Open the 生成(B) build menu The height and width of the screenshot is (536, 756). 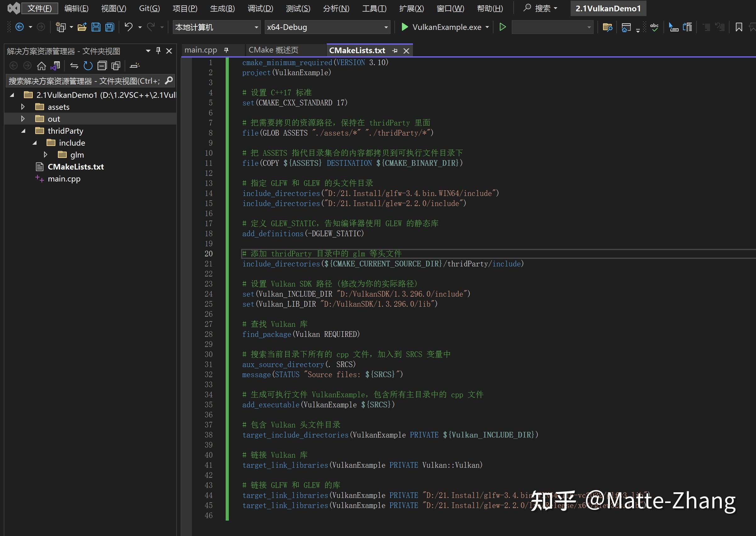point(222,8)
